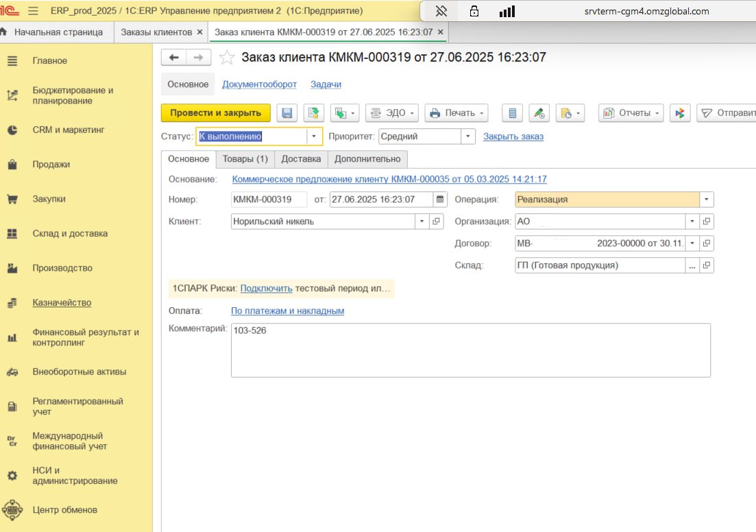Open the Операция dropdown list
This screenshot has height=532, width=756.
[x=706, y=199]
